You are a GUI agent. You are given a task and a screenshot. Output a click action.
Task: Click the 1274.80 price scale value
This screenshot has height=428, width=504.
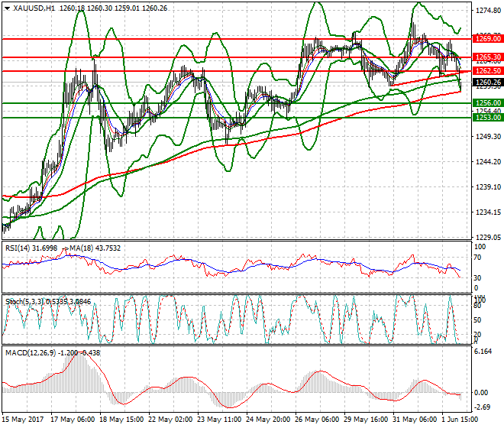click(488, 11)
